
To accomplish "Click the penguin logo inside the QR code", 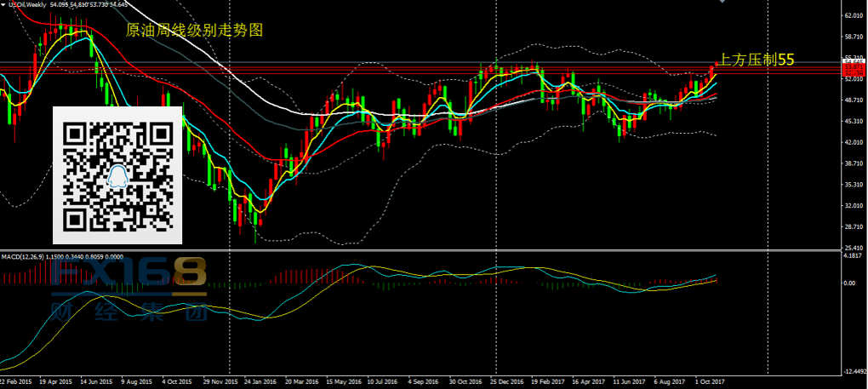I will pos(117,176).
